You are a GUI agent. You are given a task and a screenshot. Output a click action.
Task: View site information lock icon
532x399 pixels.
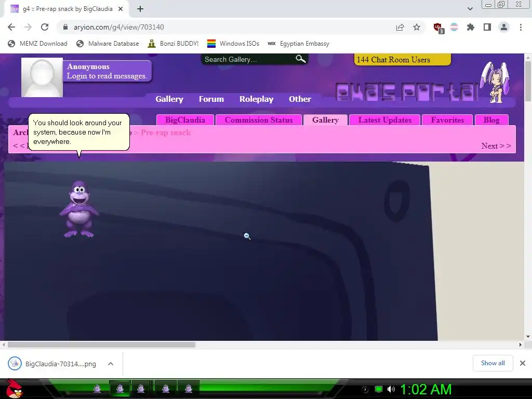coord(65,27)
